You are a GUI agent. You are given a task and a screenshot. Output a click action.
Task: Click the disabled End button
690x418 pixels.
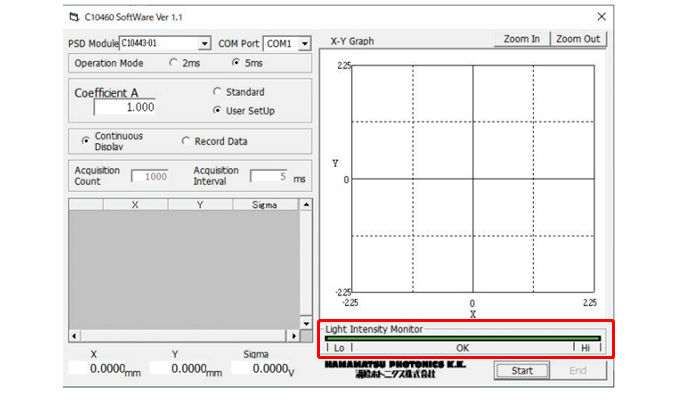[578, 370]
